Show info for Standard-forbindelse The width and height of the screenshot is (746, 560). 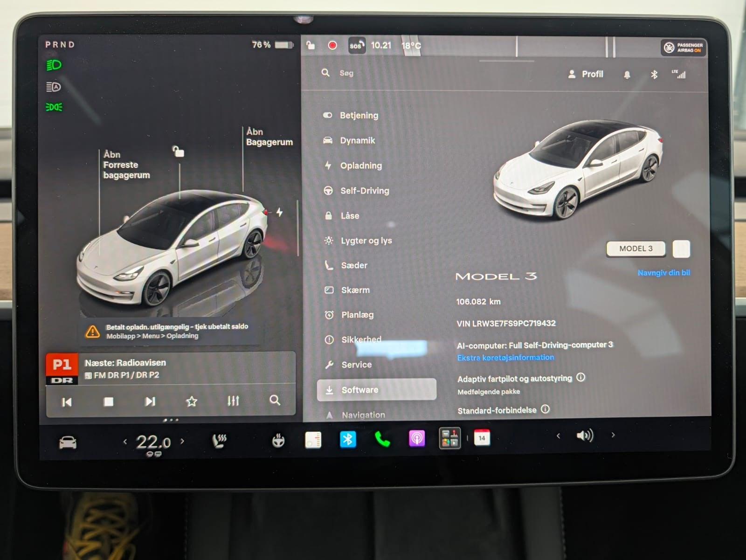(545, 409)
